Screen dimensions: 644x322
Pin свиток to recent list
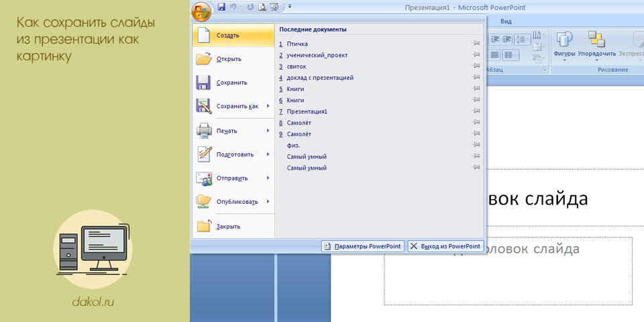[x=476, y=66]
